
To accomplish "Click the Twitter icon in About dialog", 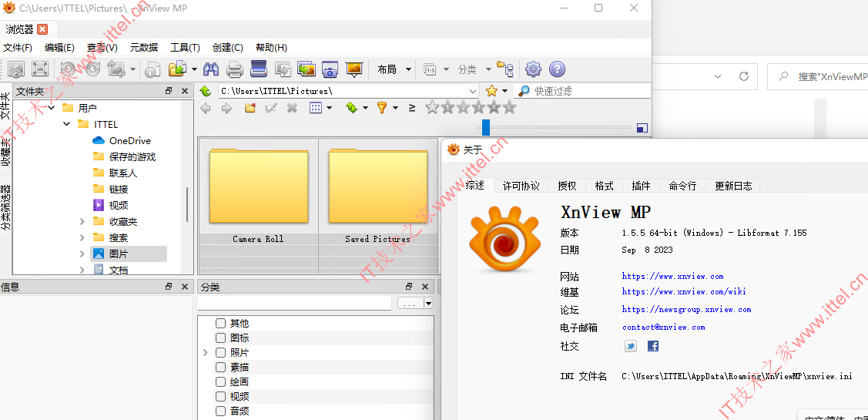I will click(631, 346).
